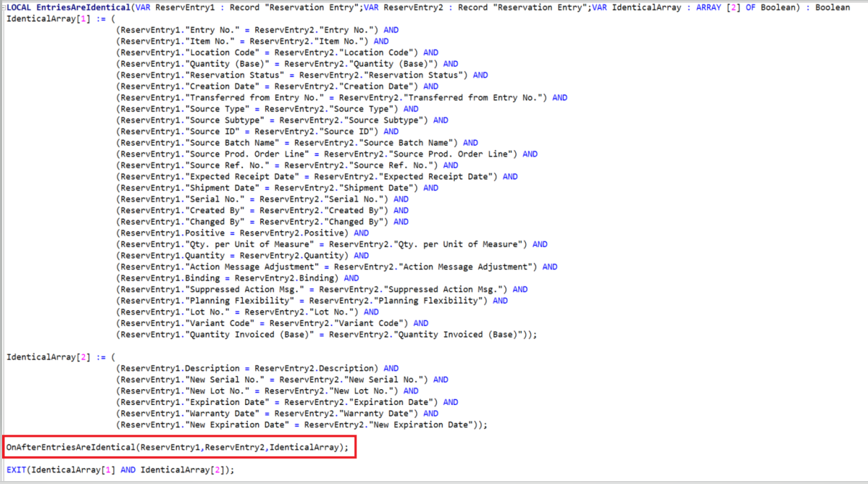Viewport: 868px width, 484px height.
Task: Select the ReservEntry1."Serial No." line in IdenticalArray[1]
Action: click(262, 199)
